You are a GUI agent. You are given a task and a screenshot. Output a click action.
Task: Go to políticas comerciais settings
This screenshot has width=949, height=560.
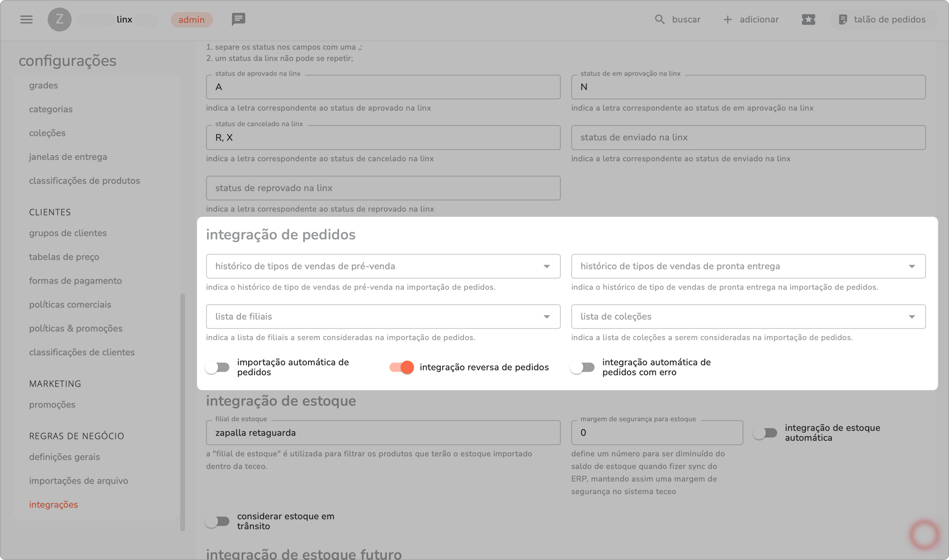tap(70, 304)
